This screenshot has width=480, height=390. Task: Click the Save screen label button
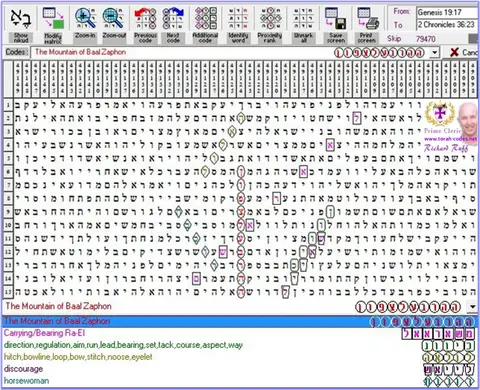(336, 38)
